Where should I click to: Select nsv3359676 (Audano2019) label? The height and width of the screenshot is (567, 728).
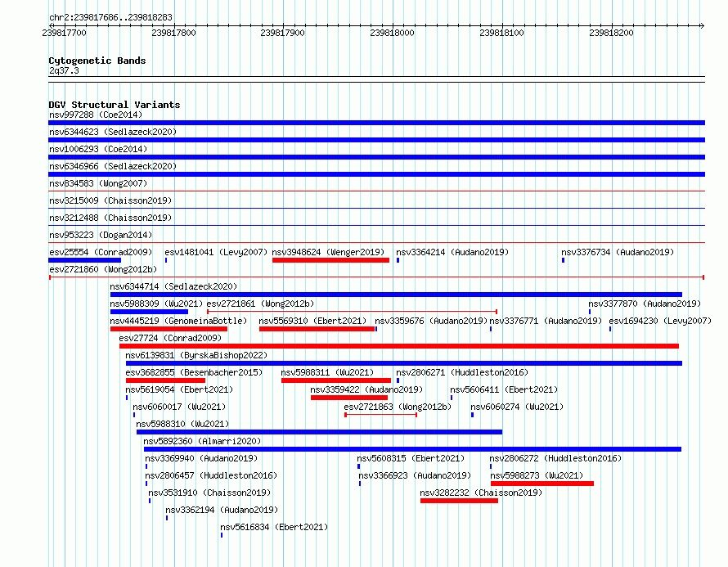[431, 321]
